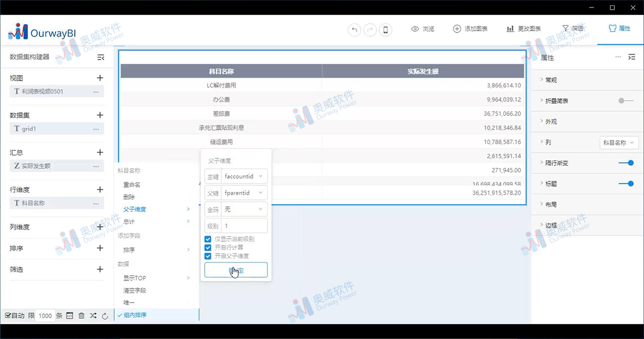Toggle the 折叠简表 switch

pos(626,100)
